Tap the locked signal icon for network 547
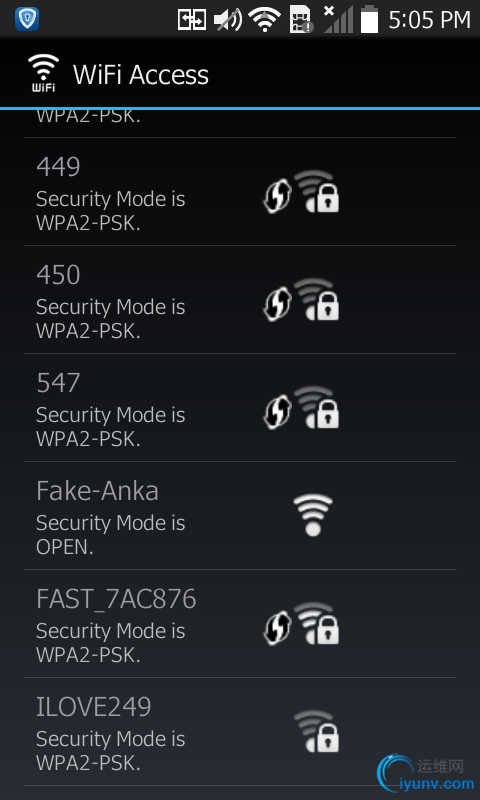This screenshot has width=480, height=800. [317, 407]
